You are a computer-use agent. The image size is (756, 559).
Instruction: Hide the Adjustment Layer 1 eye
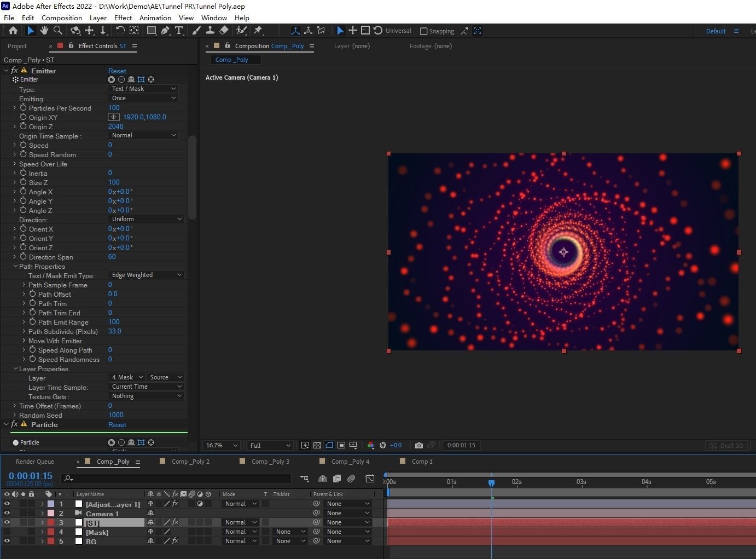7,504
